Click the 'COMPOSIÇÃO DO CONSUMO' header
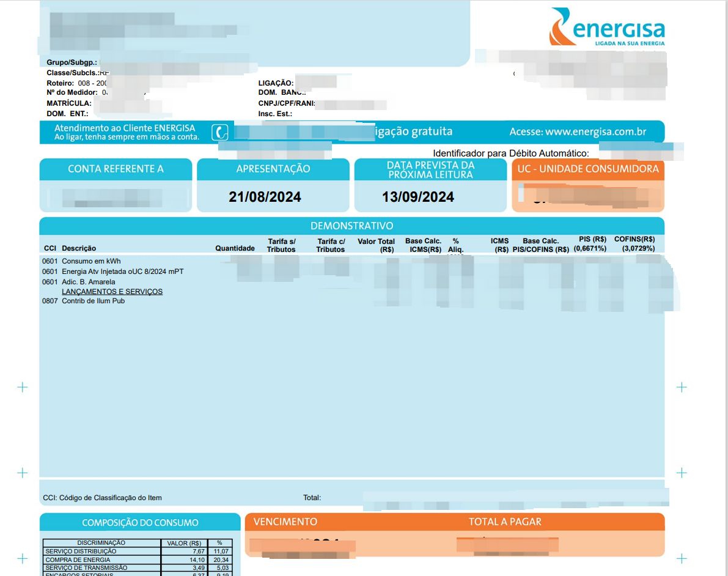 pos(140,523)
